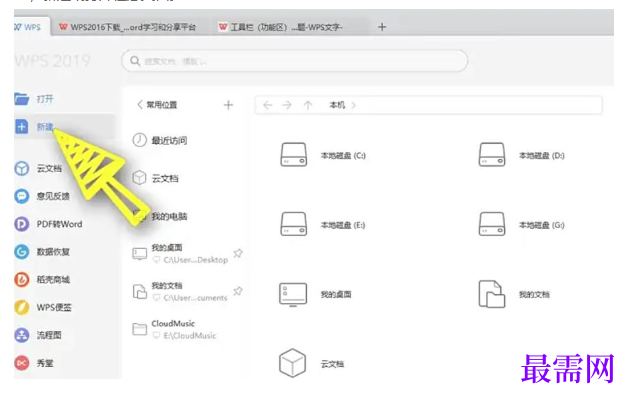Open 本地磁盘 (E:) drive icon
633x400 pixels.
[x=293, y=224]
